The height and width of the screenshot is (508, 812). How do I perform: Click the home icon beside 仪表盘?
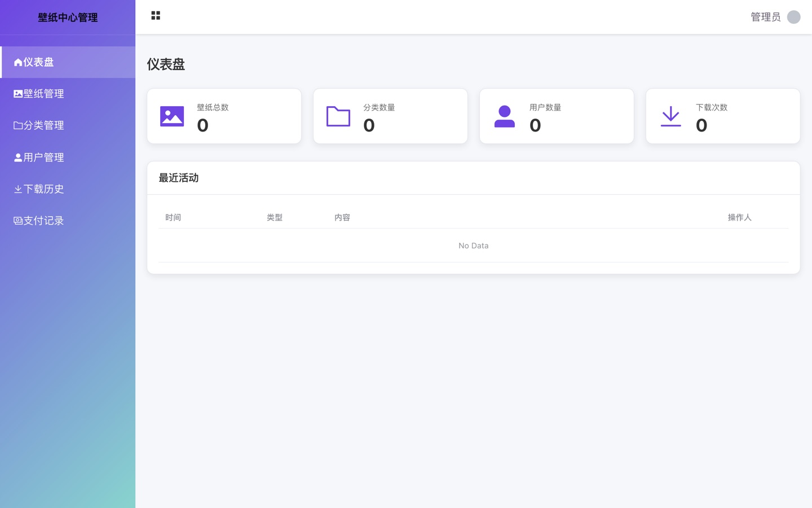pyautogui.click(x=18, y=62)
